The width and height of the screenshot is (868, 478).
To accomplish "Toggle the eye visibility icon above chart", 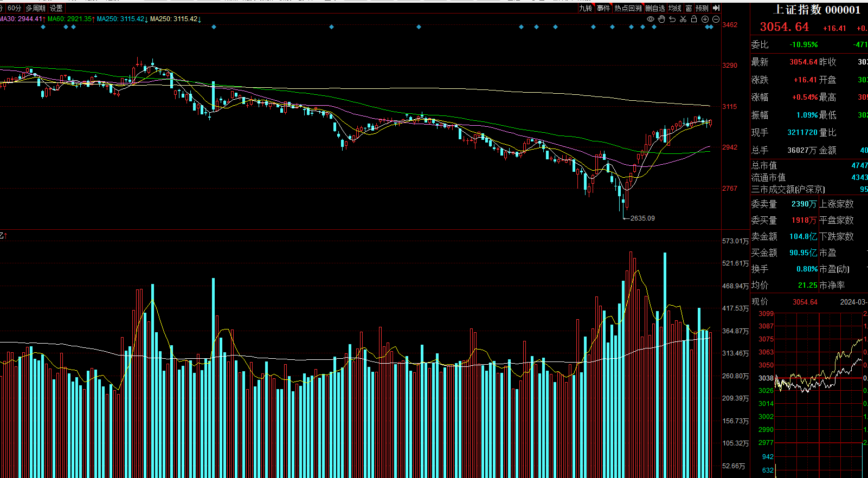I will click(651, 19).
